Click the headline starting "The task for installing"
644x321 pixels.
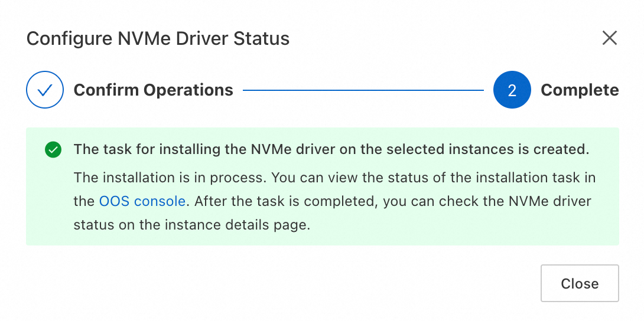click(x=331, y=149)
